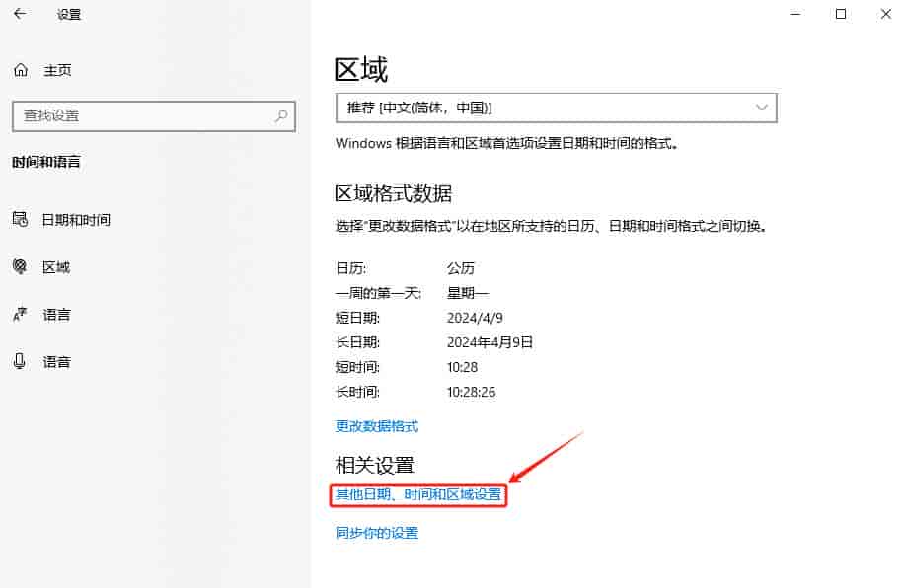905x588 pixels.
Task: Focus the 查找设置 search box
Action: point(154,116)
